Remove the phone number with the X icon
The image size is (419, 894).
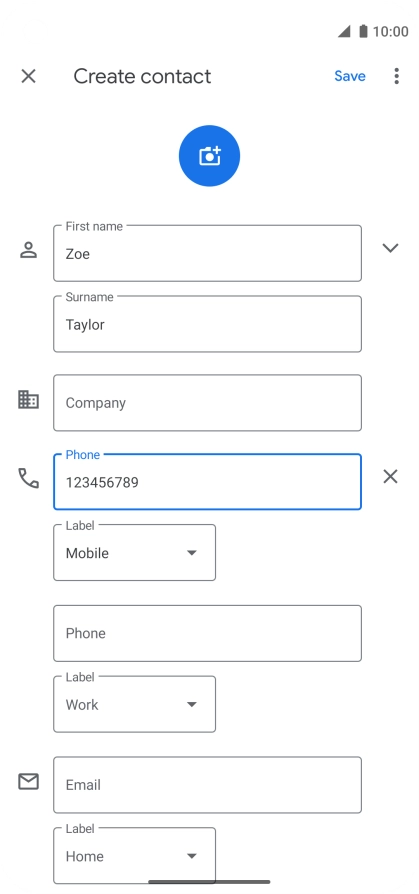pyautogui.click(x=390, y=477)
